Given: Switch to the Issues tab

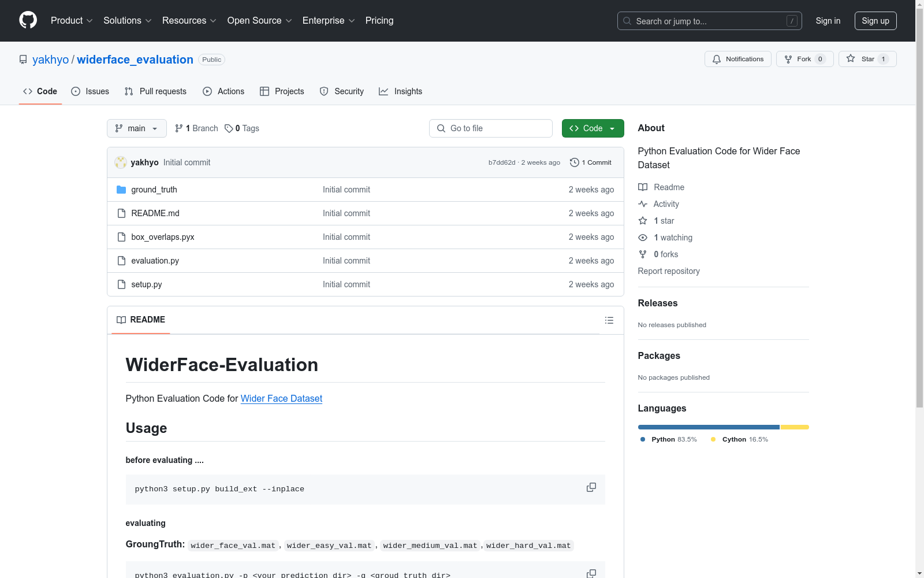Looking at the screenshot, I should click(90, 91).
